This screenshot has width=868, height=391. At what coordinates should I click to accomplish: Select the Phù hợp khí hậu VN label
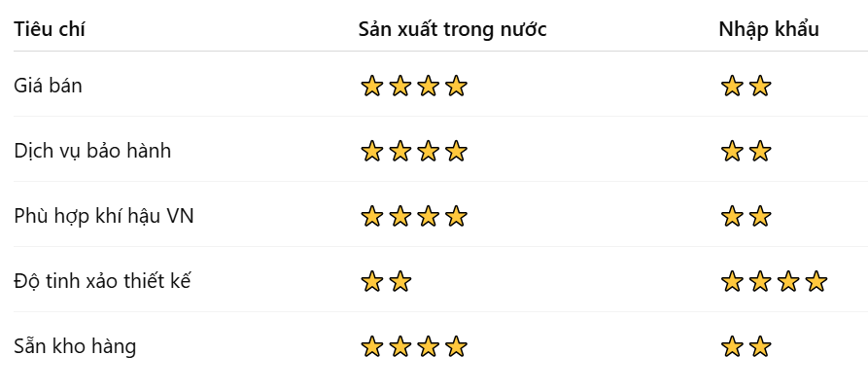[x=104, y=216]
